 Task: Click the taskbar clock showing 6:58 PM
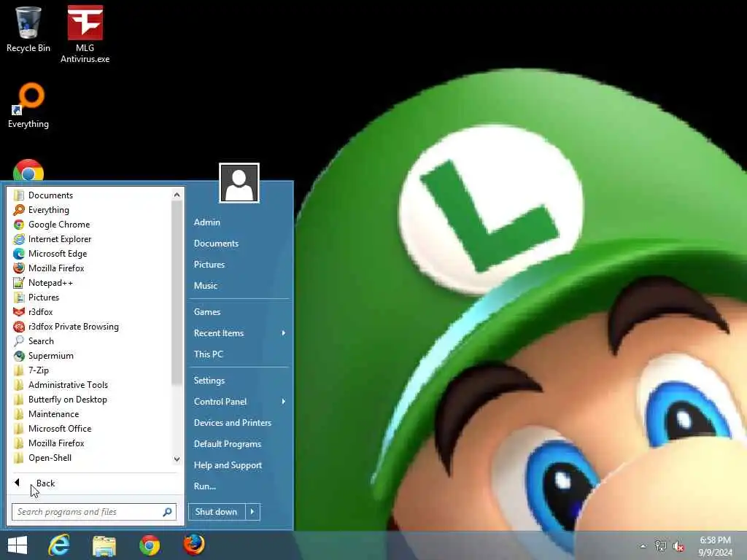[715, 546]
